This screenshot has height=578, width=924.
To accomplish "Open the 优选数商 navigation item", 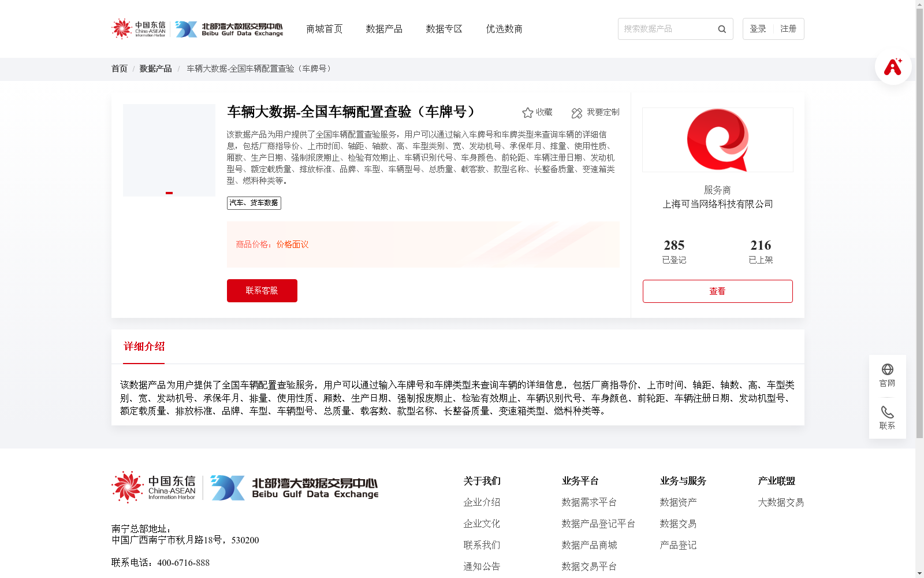I will point(504,29).
